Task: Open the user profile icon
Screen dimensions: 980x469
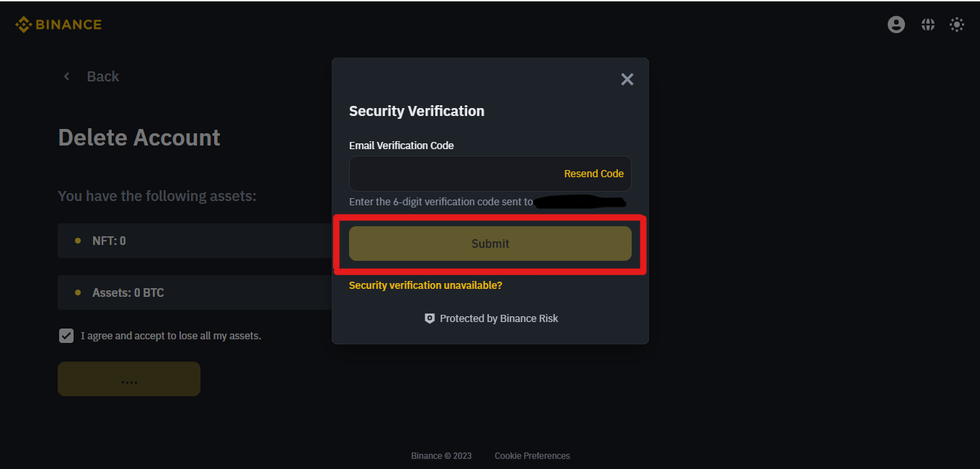Action: [896, 24]
